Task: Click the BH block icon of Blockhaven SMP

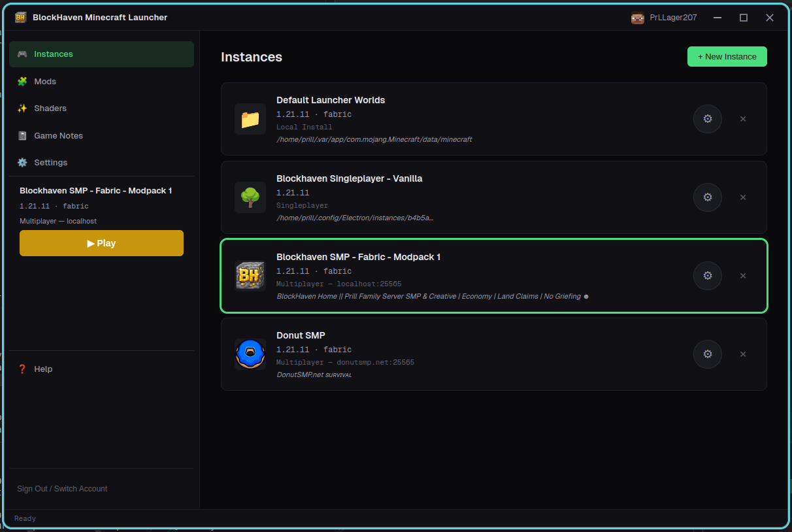Action: tap(250, 276)
